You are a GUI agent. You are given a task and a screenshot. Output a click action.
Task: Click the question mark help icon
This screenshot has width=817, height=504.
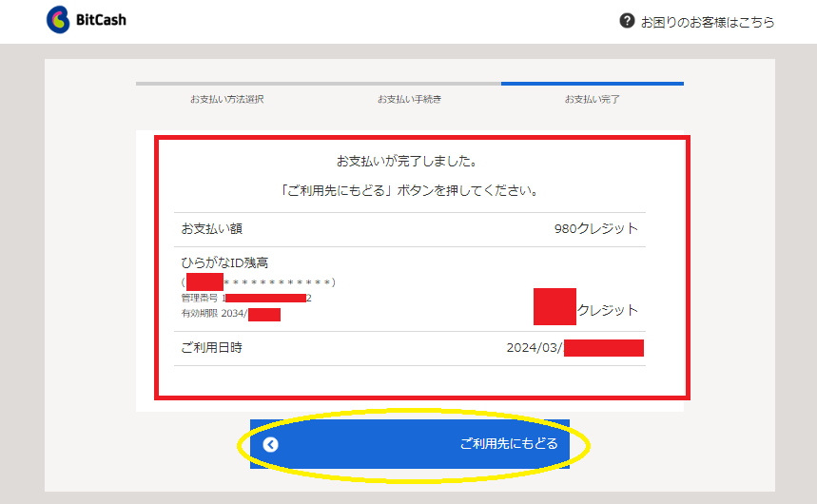pos(627,21)
